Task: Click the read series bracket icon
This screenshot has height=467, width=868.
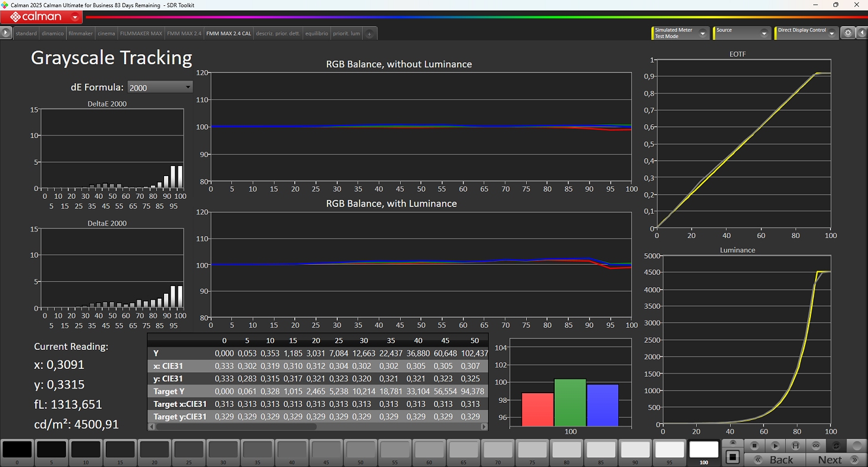Action: pyautogui.click(x=795, y=446)
